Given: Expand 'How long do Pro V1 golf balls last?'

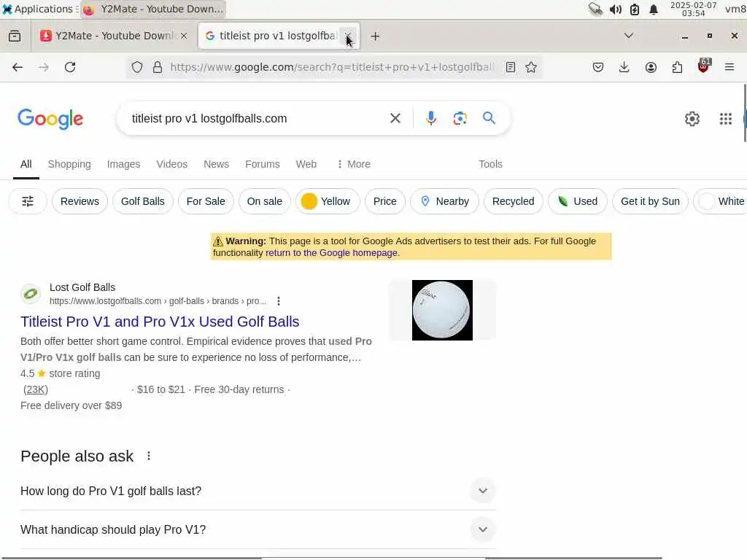Looking at the screenshot, I should 258,491.
